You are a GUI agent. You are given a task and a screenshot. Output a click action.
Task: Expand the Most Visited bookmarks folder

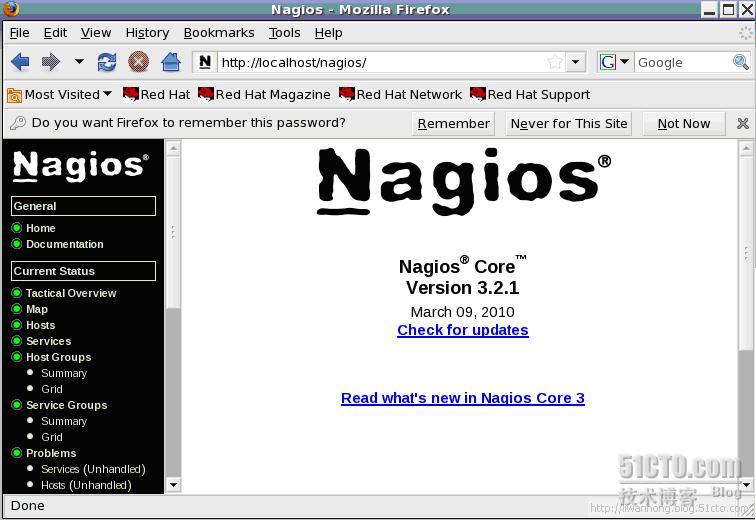coord(59,95)
